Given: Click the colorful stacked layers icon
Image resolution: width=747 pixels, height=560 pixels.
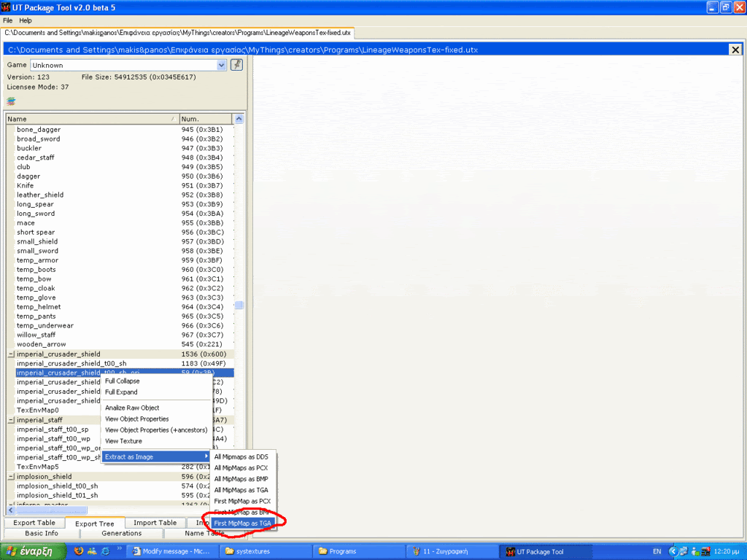Looking at the screenshot, I should coord(11,101).
